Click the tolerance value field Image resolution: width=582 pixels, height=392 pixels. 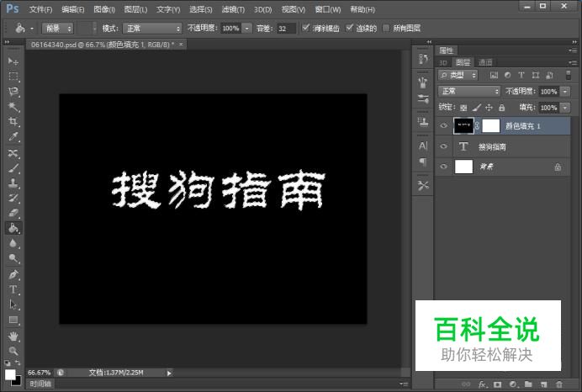point(286,29)
